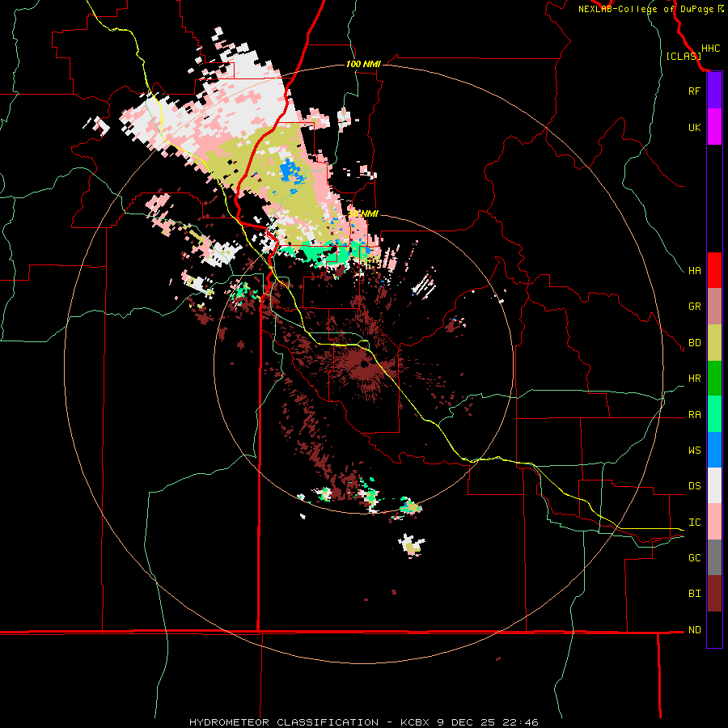The height and width of the screenshot is (728, 728).
Task: Click the "ND" legend label
Action: (x=694, y=630)
